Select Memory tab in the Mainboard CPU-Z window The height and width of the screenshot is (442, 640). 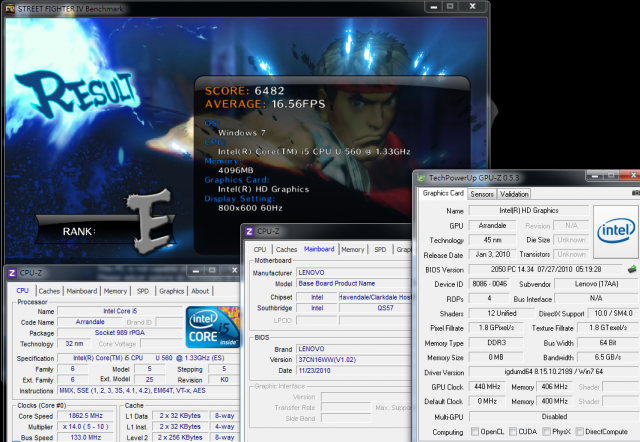[x=353, y=249]
